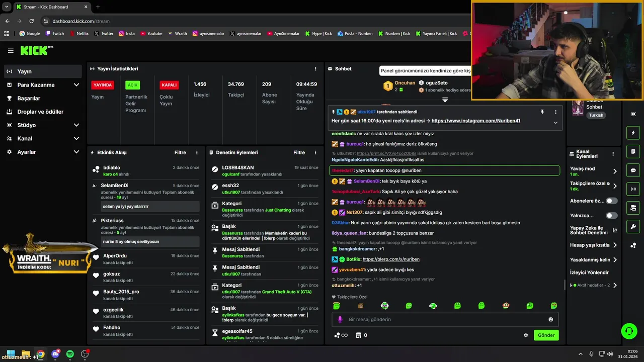
Task: Toggle Abonelere özel chat switch
Action: point(611,201)
